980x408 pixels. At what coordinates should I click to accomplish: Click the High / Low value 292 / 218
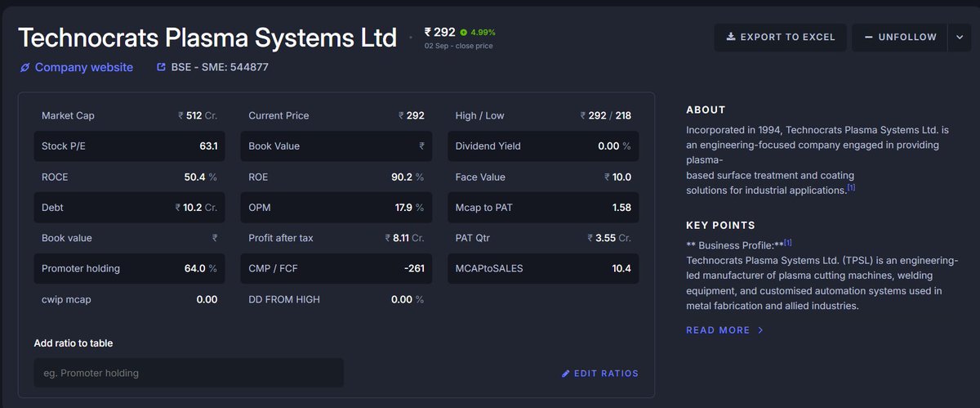tap(606, 116)
